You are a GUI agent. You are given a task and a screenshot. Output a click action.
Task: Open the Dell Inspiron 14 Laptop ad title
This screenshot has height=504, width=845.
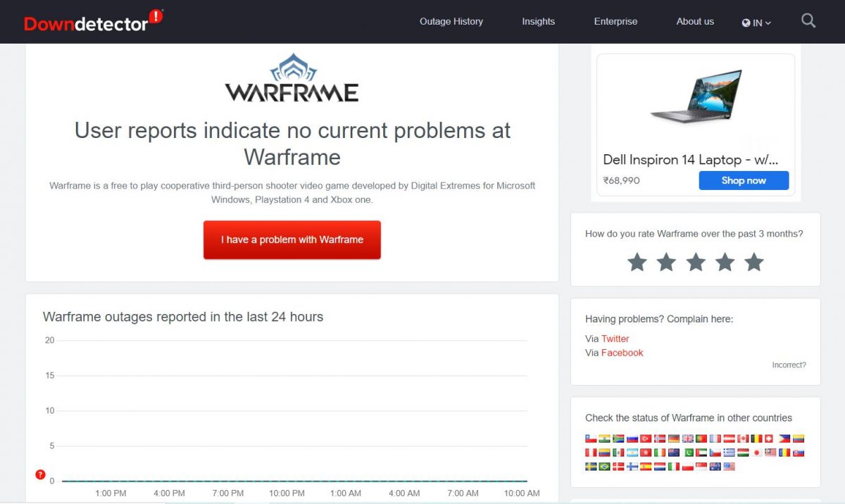tap(691, 159)
